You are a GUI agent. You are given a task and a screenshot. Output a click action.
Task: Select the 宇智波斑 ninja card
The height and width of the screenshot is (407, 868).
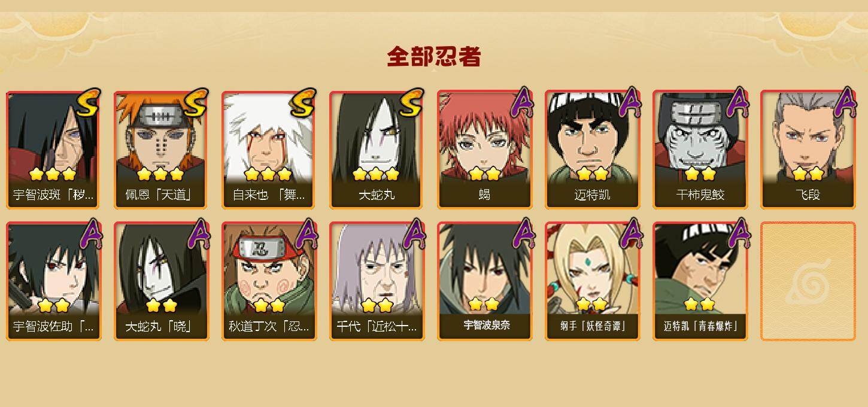pos(53,150)
